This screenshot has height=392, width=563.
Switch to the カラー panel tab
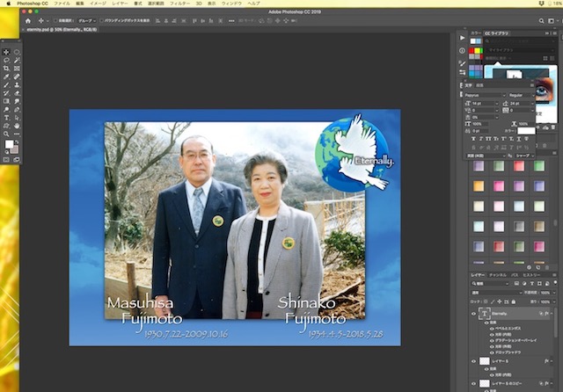tap(476, 33)
